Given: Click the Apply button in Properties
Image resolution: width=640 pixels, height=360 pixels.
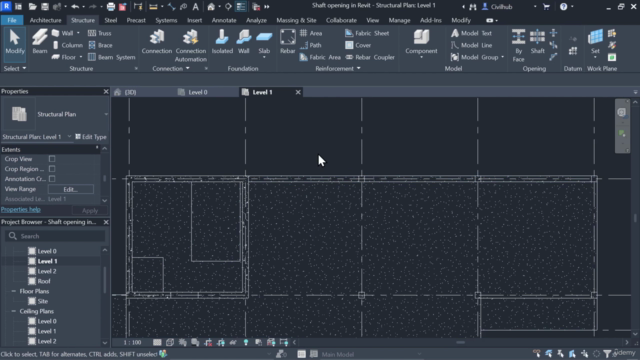Looking at the screenshot, I should point(90,211).
